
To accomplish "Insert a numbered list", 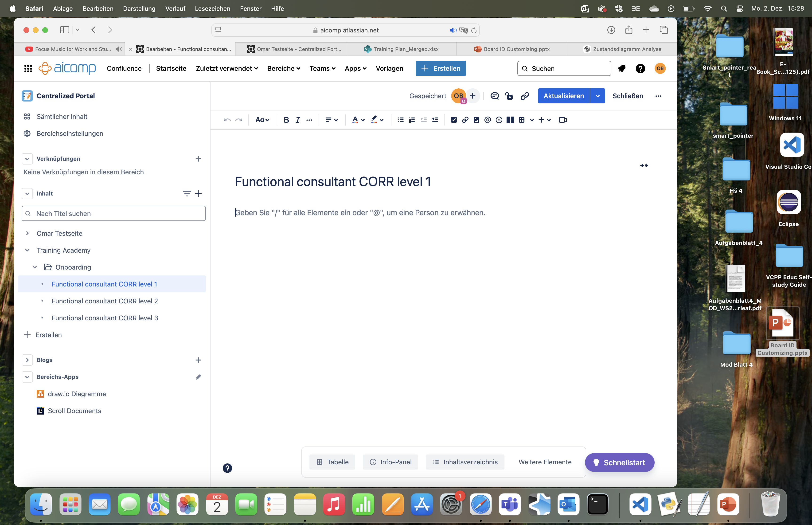I will 412,120.
